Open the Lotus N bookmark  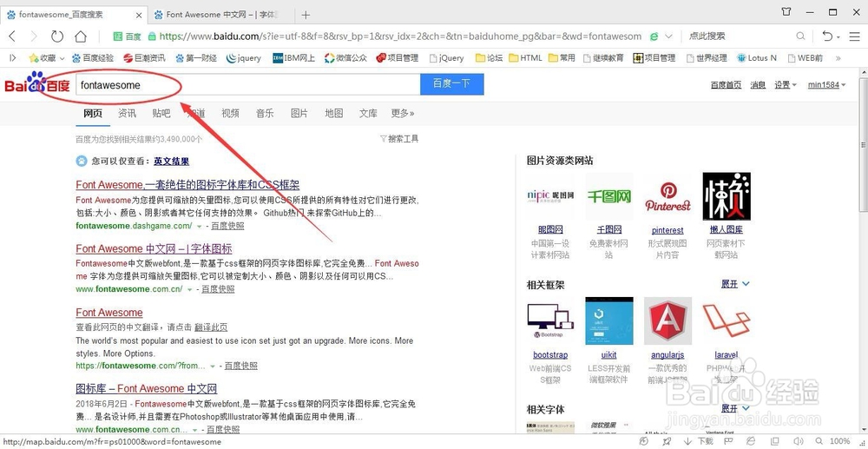point(757,57)
